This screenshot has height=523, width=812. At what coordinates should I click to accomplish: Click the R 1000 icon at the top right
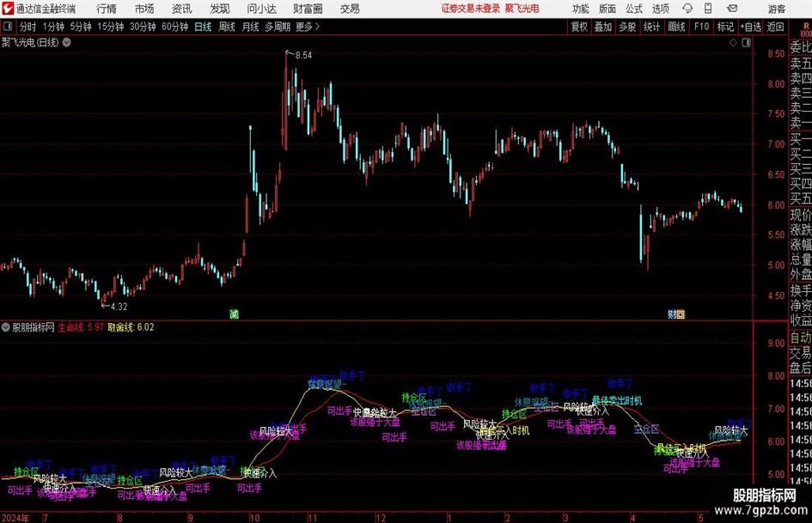[806, 29]
